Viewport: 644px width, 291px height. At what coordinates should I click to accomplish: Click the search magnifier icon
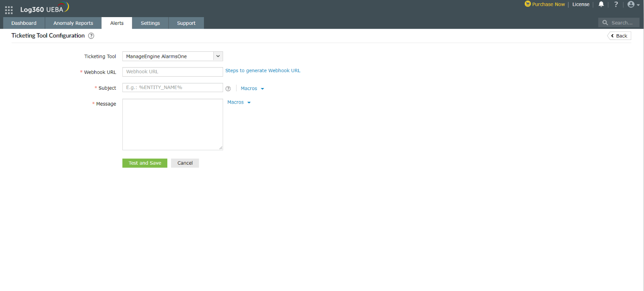pos(605,23)
